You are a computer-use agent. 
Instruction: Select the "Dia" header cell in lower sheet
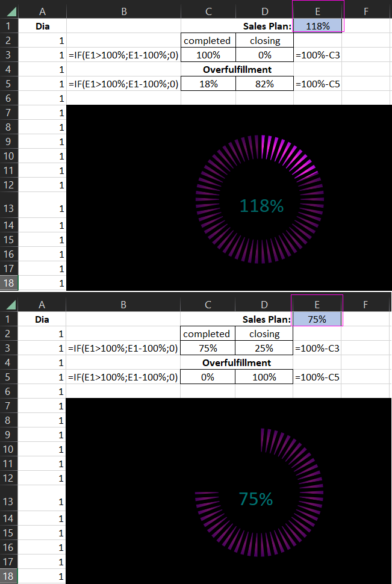click(42, 319)
